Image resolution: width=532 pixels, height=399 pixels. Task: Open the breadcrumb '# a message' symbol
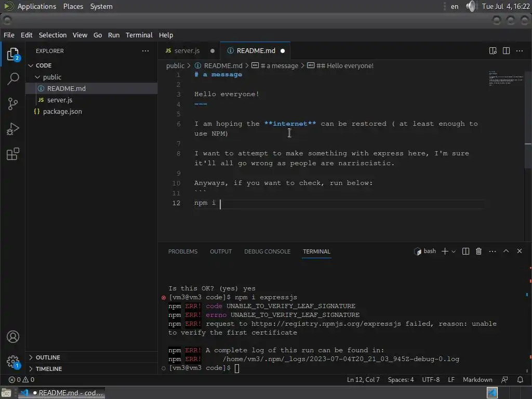(x=275, y=65)
